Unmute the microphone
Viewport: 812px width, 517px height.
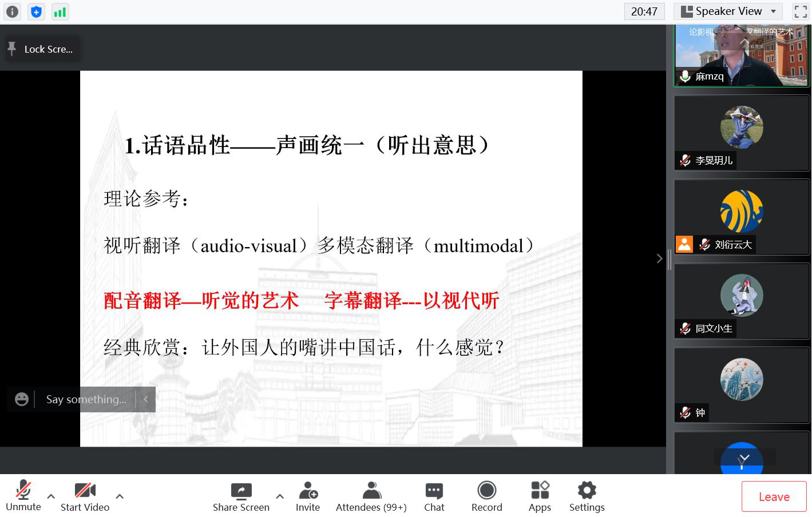pos(23,496)
